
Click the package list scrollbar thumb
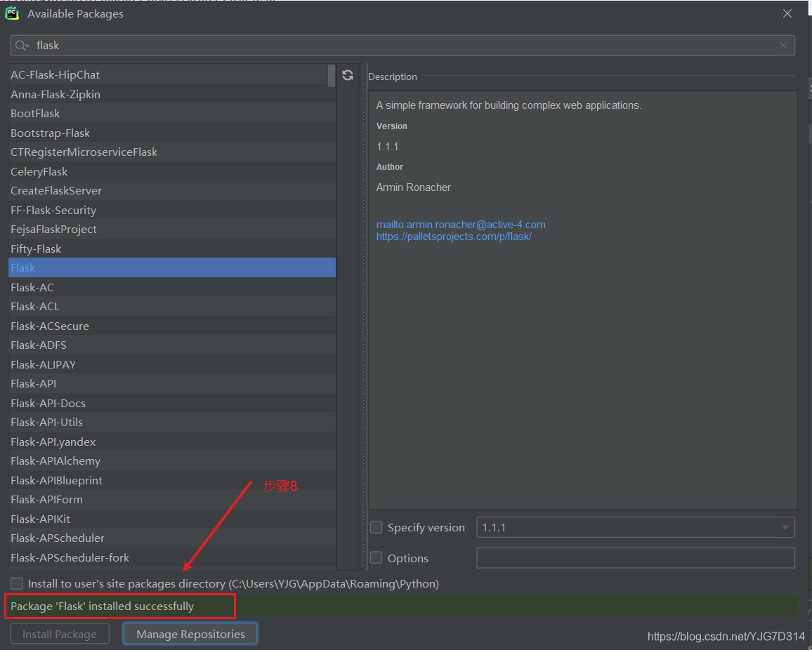coord(332,76)
